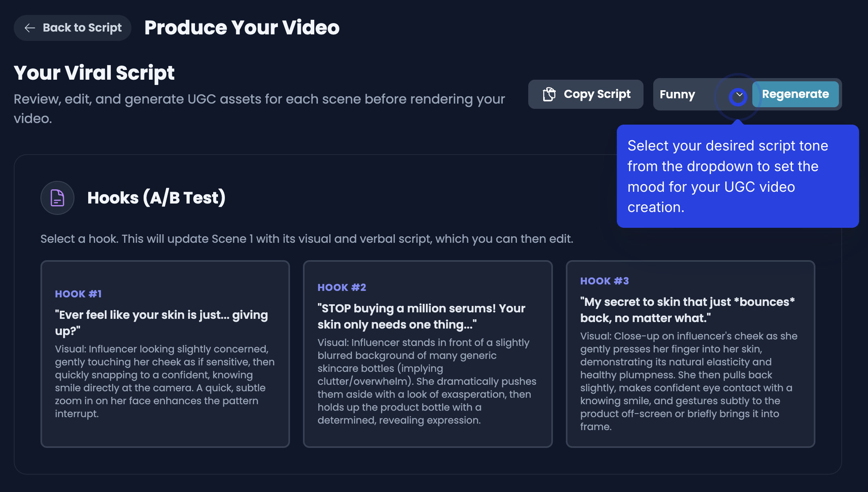Click Hook #1 visual description paragraph

[165, 381]
